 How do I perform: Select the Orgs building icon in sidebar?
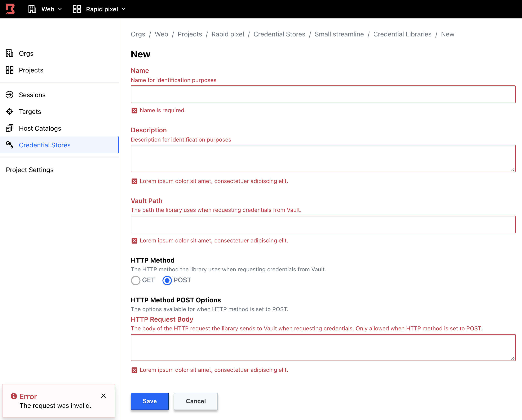[10, 53]
